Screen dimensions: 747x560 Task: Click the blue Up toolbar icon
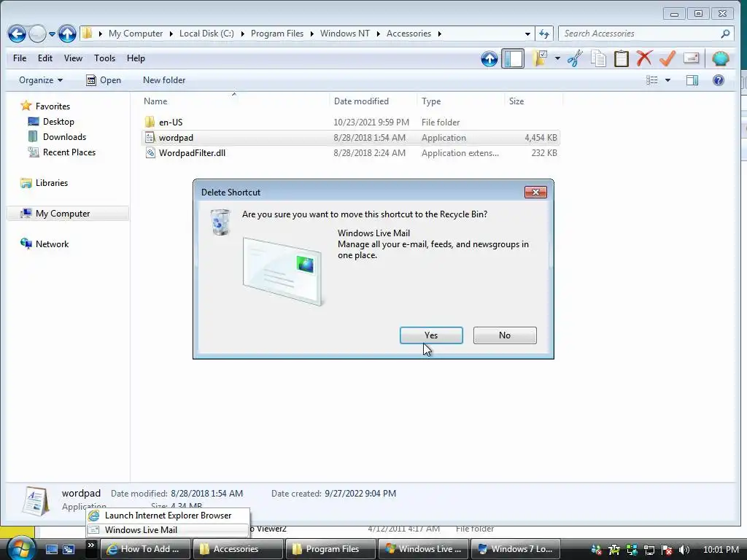click(489, 58)
